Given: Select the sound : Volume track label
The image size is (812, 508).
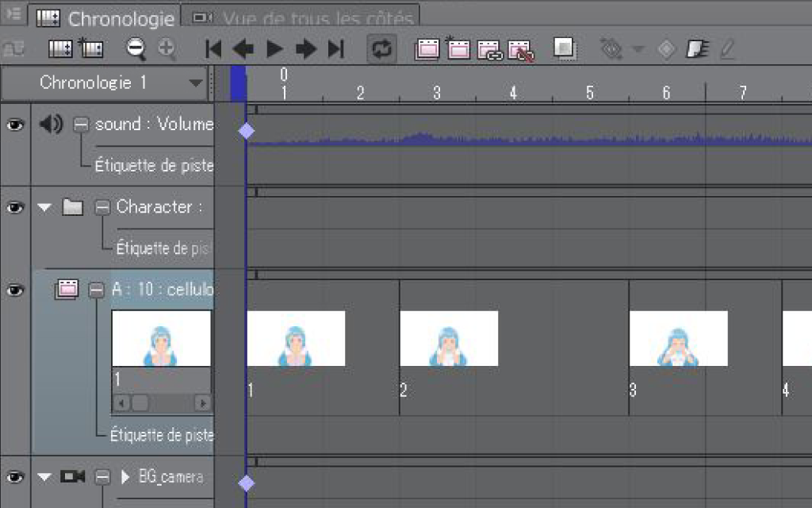Looking at the screenshot, I should point(155,124).
